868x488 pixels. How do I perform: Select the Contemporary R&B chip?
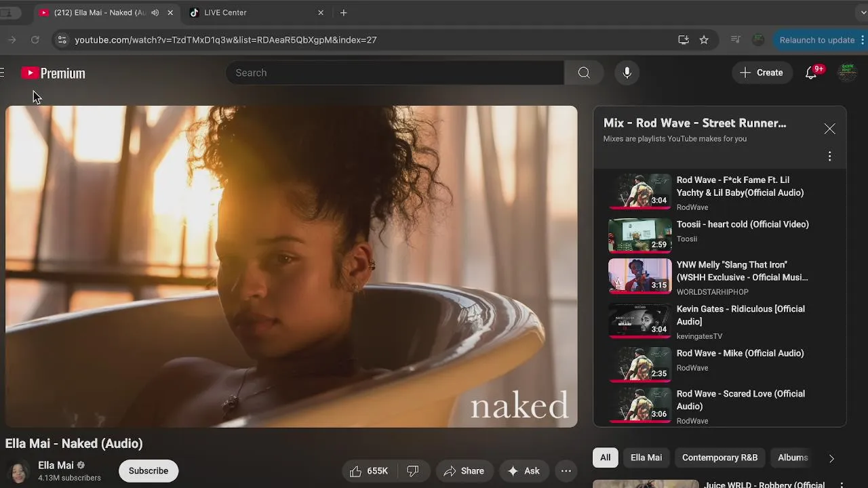click(719, 457)
